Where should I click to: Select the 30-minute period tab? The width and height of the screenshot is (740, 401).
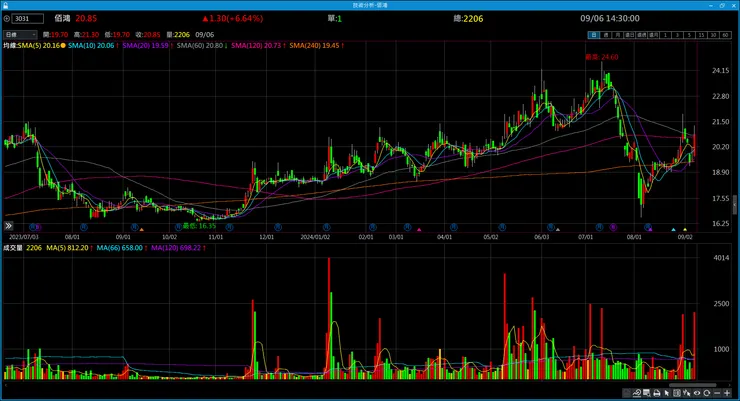point(714,35)
